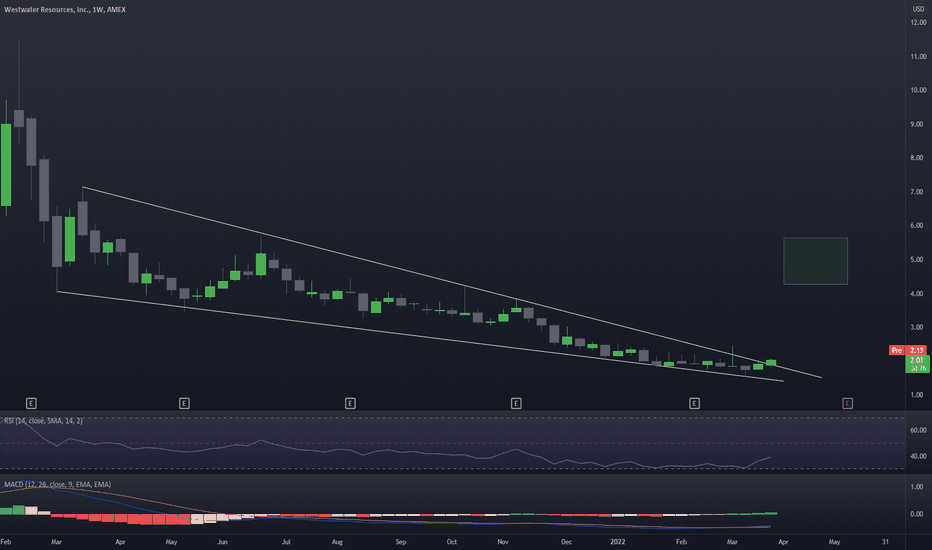
Task: Click the Sep label on the time axis
Action: (x=401, y=542)
